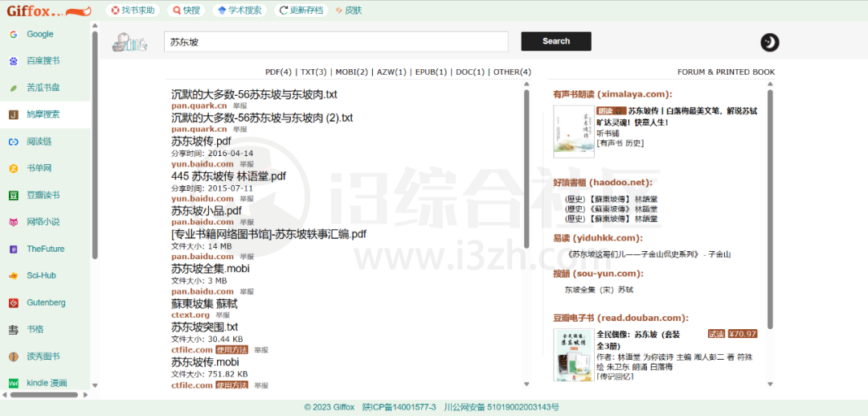
Task: Click the Jiumo thinker logo beside search box
Action: tap(129, 43)
